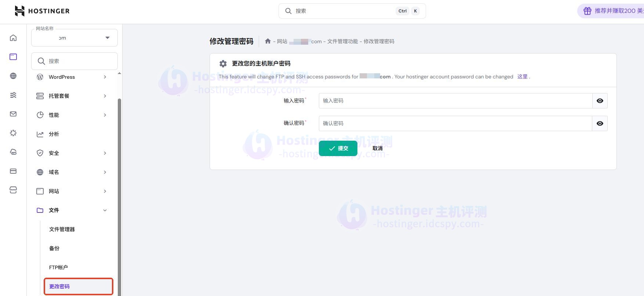Click the breadcrumb home icon
Viewport: 644px width, 296px height.
pyautogui.click(x=268, y=41)
